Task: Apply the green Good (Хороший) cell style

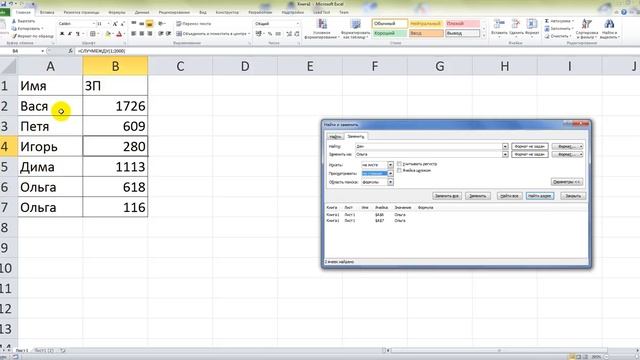Action: (x=389, y=33)
